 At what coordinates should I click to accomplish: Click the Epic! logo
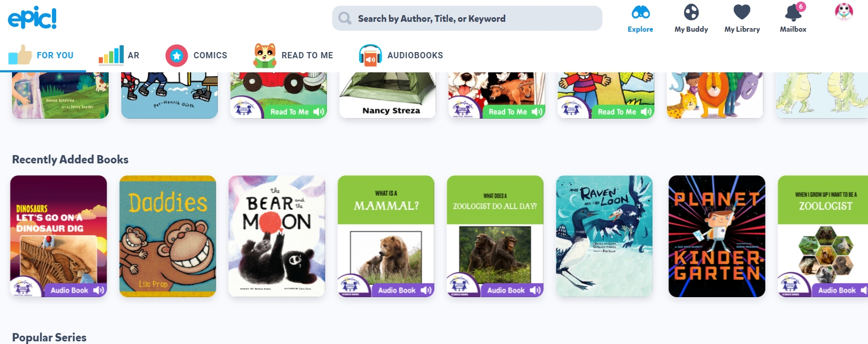click(32, 18)
